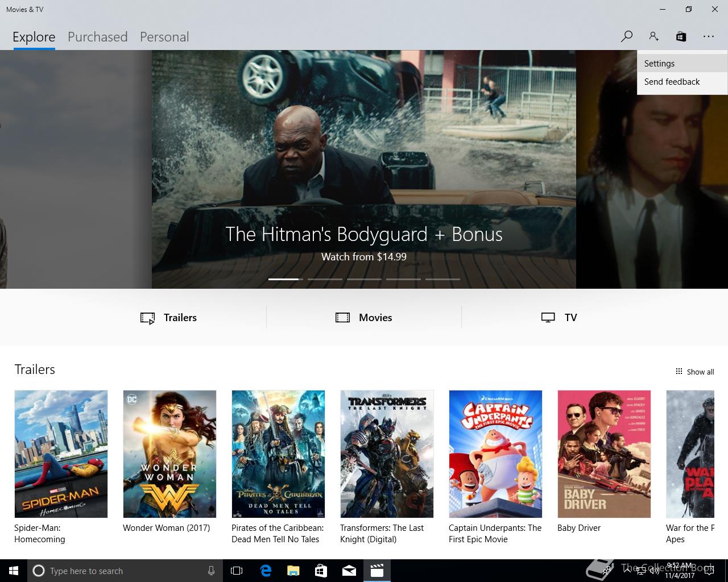Open Task View in the taskbar
This screenshot has width=728, height=582.
(237, 571)
